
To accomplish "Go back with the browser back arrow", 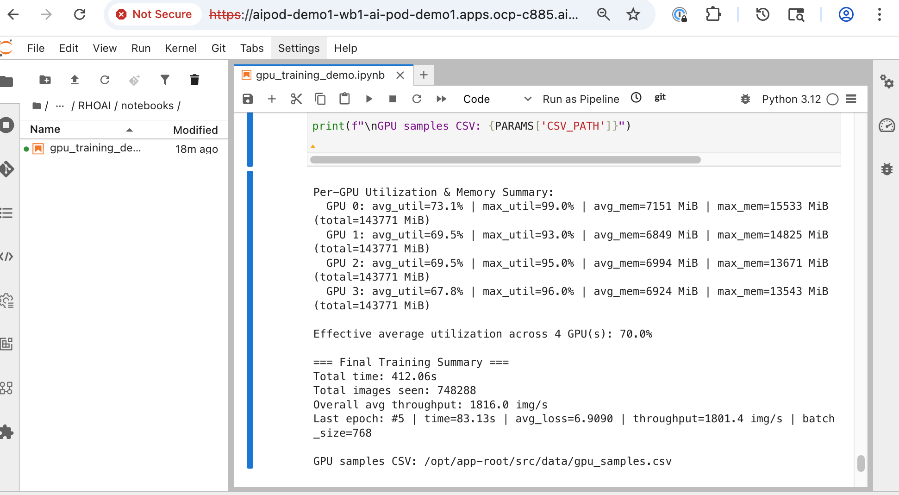I will point(13,14).
